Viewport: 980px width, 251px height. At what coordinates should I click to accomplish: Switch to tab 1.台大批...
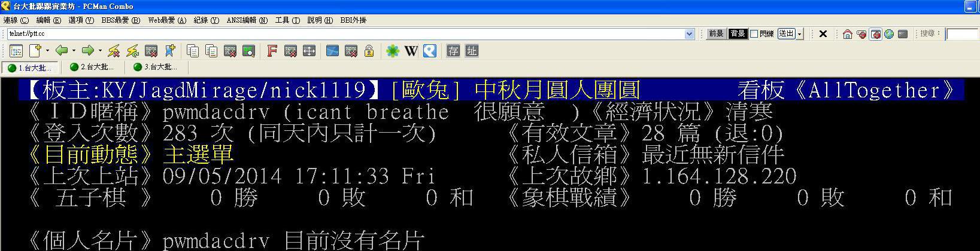tap(31, 68)
